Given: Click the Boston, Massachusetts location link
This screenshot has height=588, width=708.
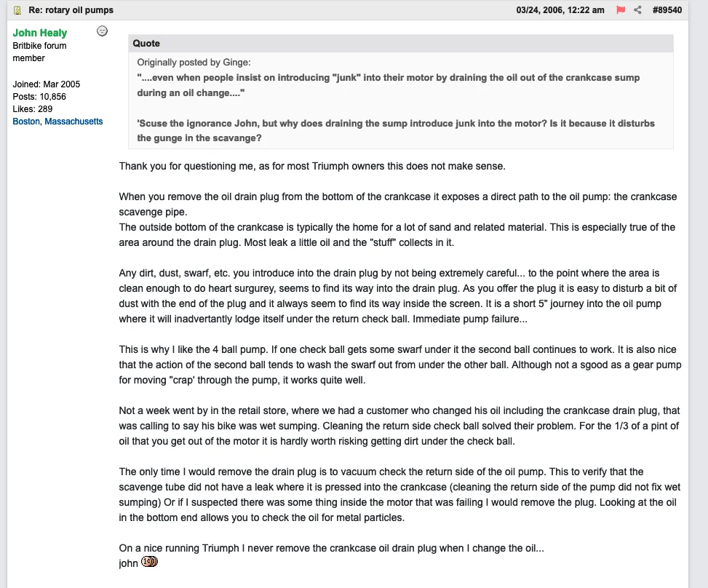Looking at the screenshot, I should (x=57, y=122).
